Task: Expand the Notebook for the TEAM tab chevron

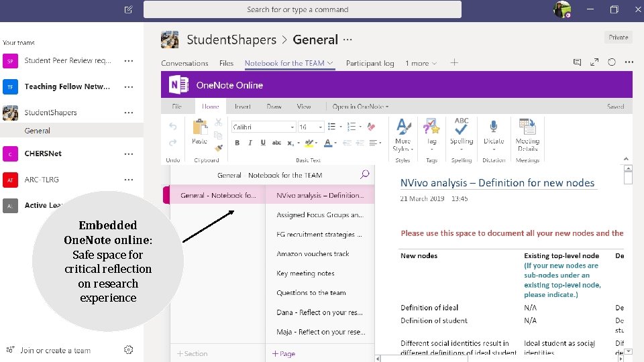Action: click(x=330, y=63)
